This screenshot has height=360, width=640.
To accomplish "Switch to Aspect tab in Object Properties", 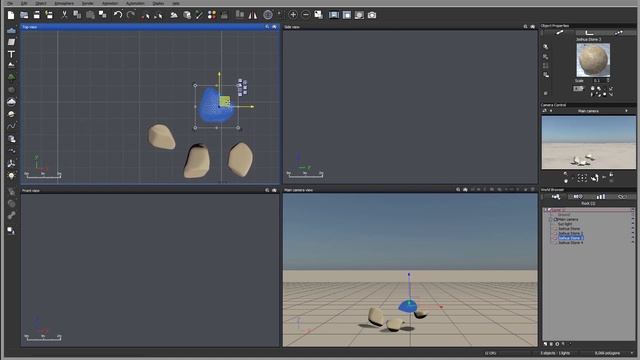I will 560,33.
